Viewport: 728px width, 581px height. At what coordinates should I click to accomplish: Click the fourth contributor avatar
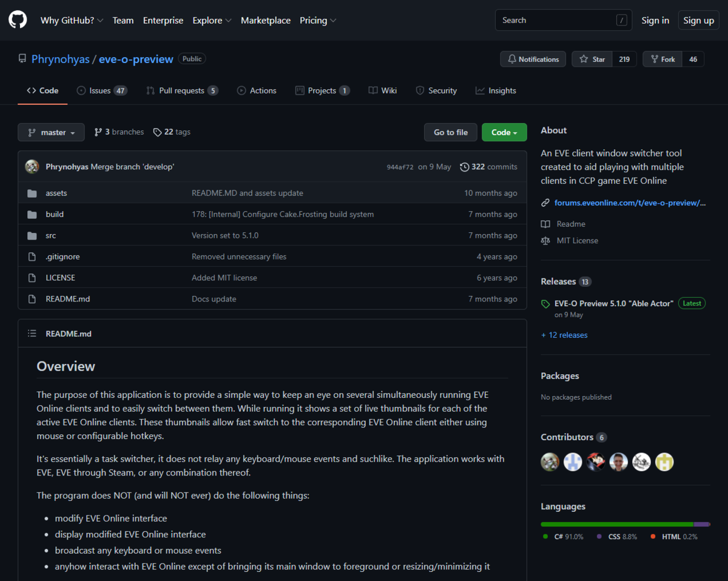[x=619, y=462]
